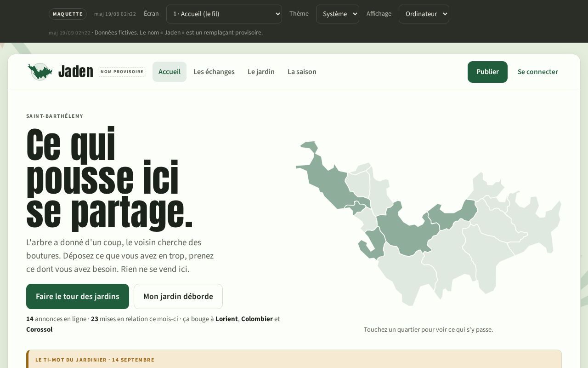
Task: Click the SAINT-BARTHÉLEMY heading label
Action: click(55, 116)
